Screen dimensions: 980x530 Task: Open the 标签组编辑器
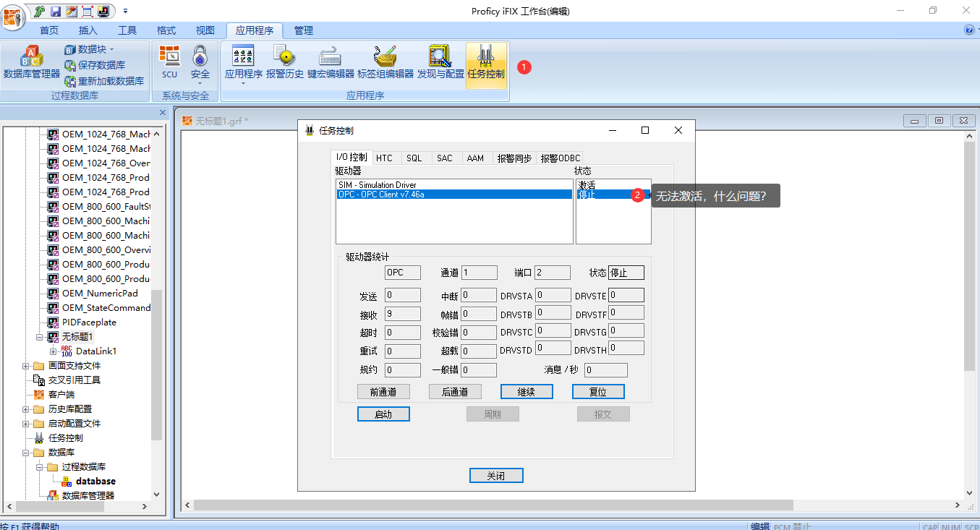pyautogui.click(x=384, y=61)
